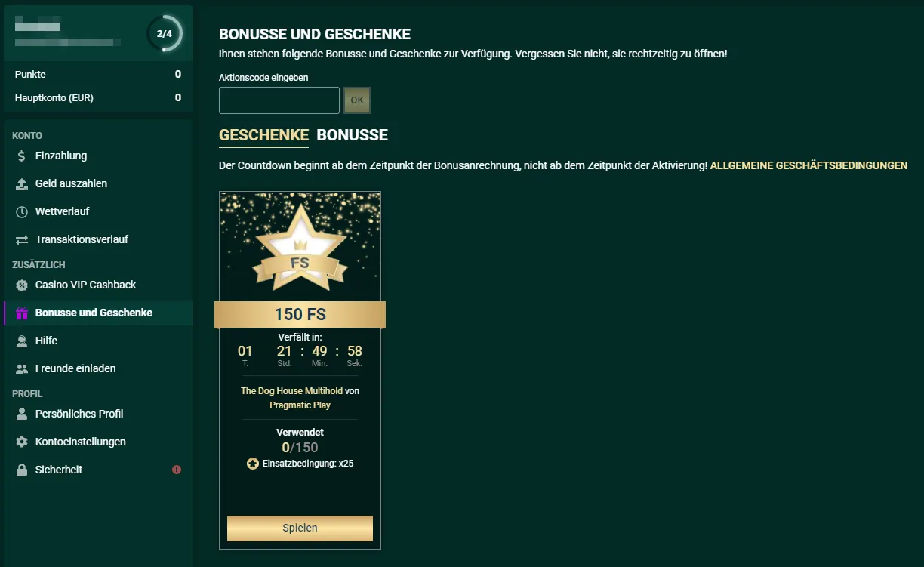The image size is (924, 567).
Task: Go to Wettverlauf page
Action: 98,211
